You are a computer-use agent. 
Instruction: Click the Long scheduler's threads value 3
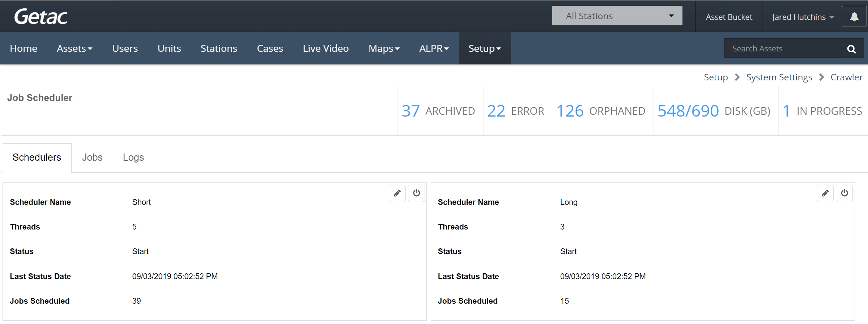(562, 227)
